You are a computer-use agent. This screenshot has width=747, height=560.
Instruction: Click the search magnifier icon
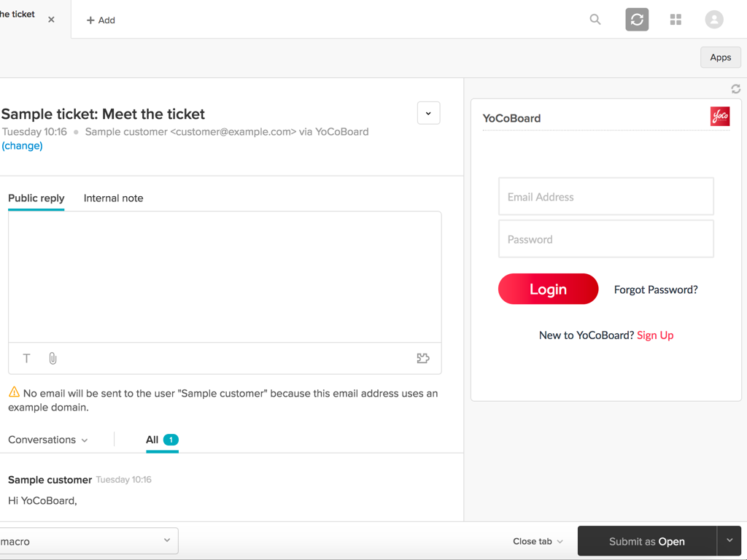click(595, 20)
